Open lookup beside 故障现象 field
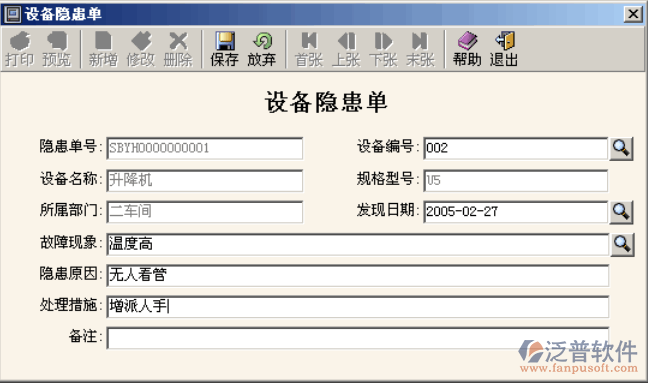The height and width of the screenshot is (384, 648). (622, 245)
